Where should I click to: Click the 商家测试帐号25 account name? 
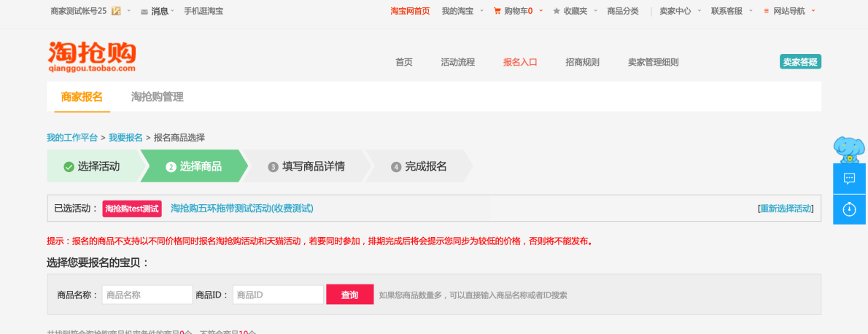78,10
